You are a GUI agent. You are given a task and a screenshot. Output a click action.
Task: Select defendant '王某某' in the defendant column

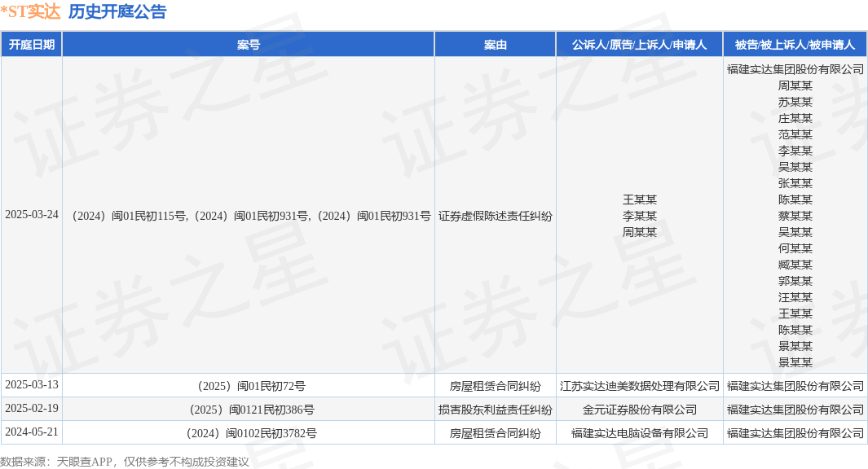click(795, 313)
